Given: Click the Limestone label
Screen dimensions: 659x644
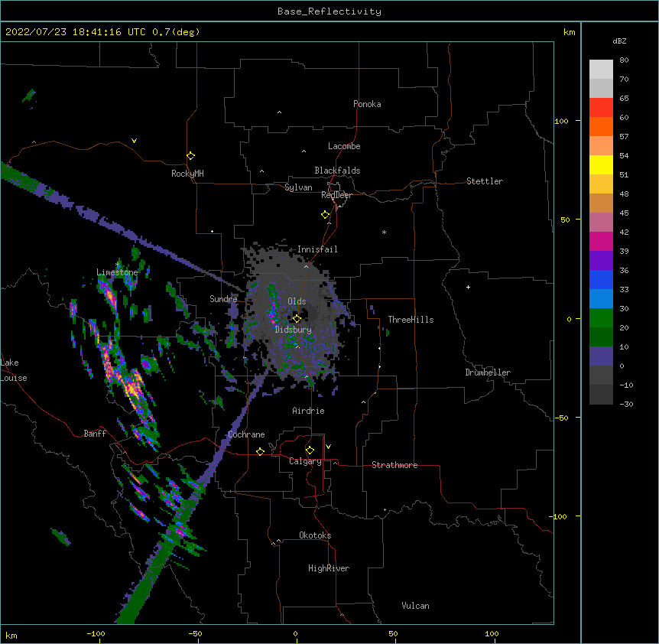Looking at the screenshot, I should [x=117, y=272].
